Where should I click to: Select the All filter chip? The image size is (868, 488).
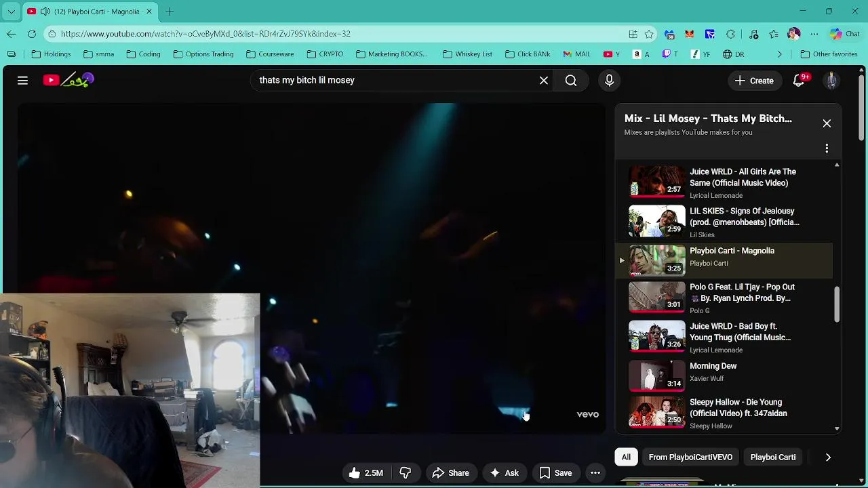[x=626, y=457]
